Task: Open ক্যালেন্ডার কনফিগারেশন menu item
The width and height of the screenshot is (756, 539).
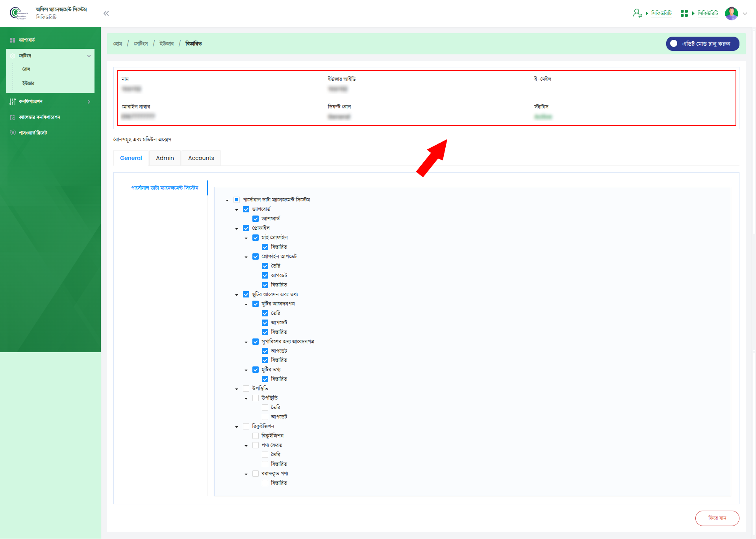Action: coord(39,117)
